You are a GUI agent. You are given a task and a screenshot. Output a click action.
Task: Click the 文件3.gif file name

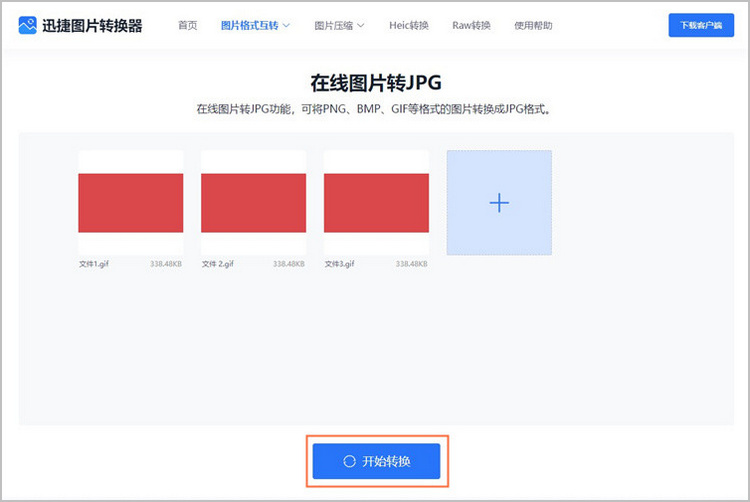coord(340,264)
